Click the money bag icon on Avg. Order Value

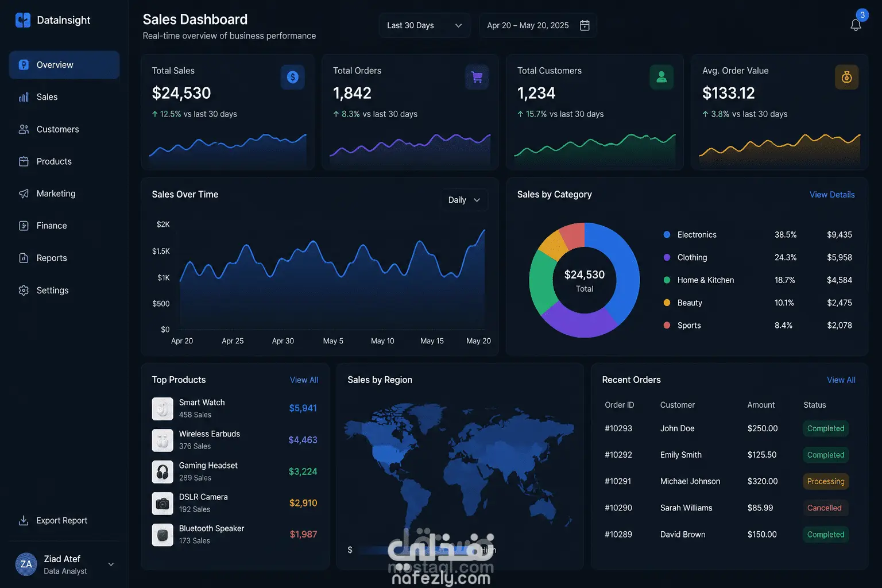pos(846,77)
